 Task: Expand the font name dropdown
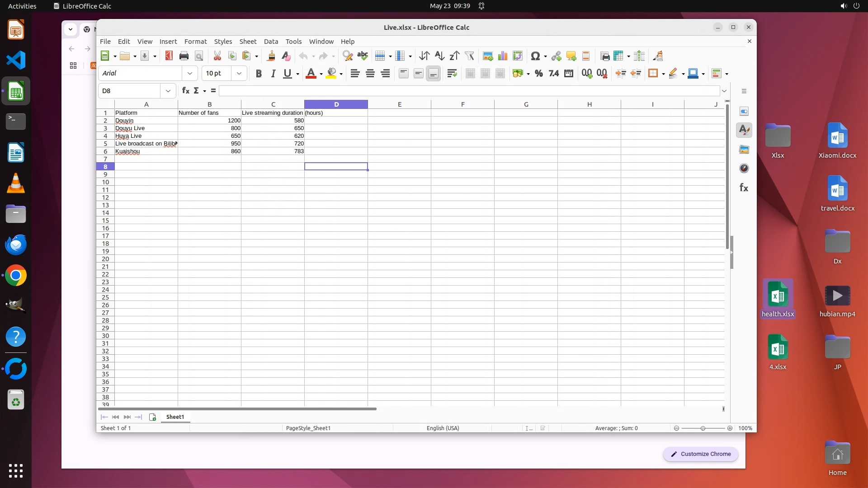[x=190, y=74]
